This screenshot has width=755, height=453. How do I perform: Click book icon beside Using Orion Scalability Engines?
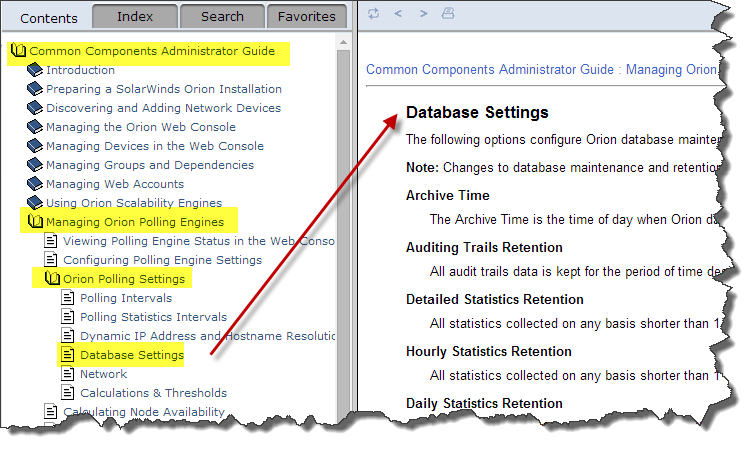[x=35, y=203]
